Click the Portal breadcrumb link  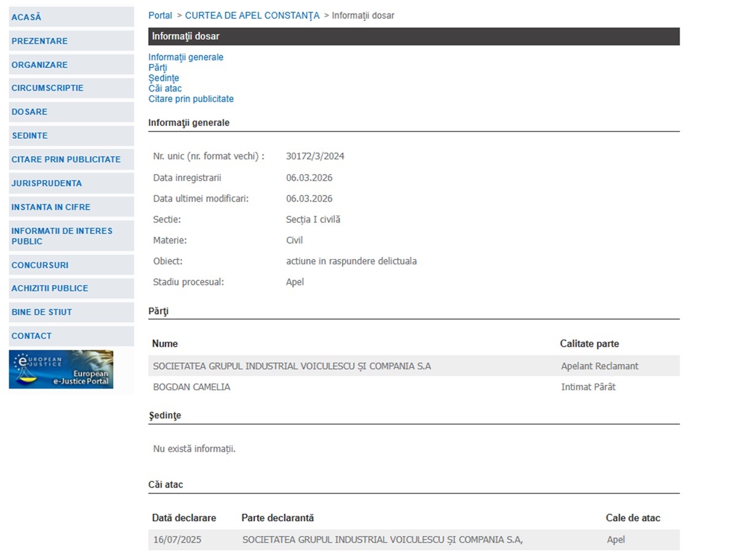(160, 15)
